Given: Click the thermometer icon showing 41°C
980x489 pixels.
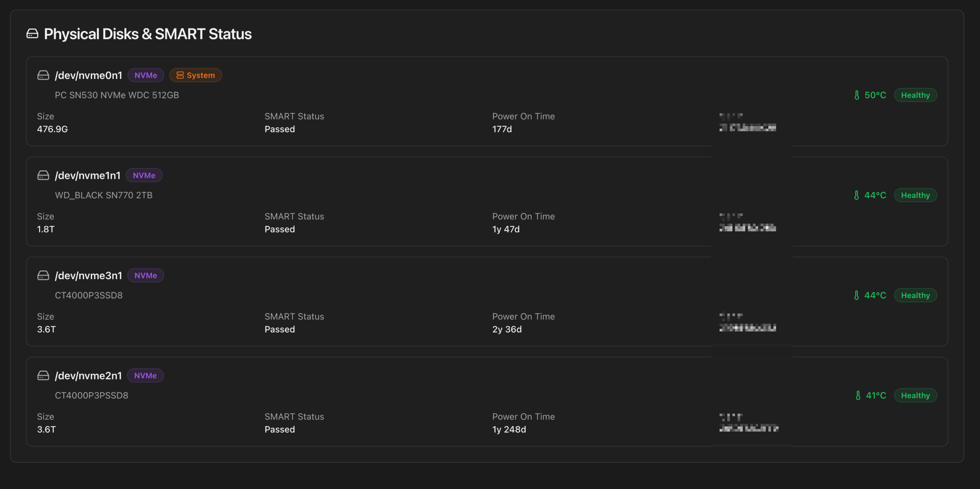Looking at the screenshot, I should click(x=858, y=395).
